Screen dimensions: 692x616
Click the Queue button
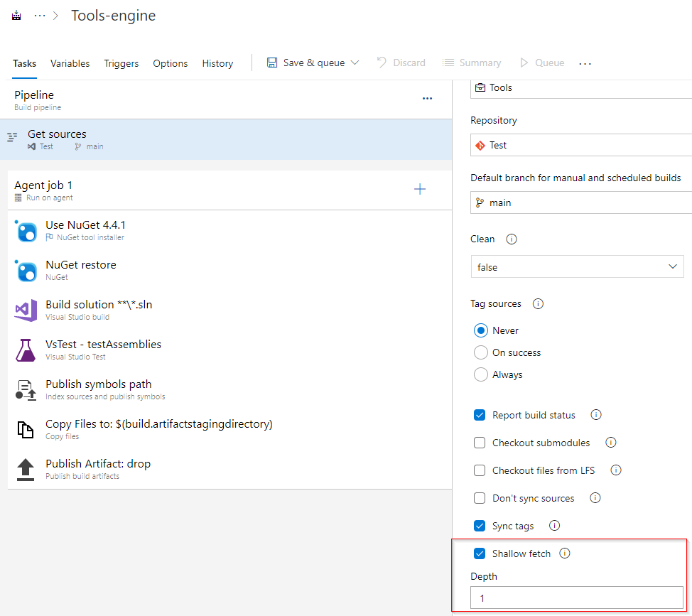(542, 63)
